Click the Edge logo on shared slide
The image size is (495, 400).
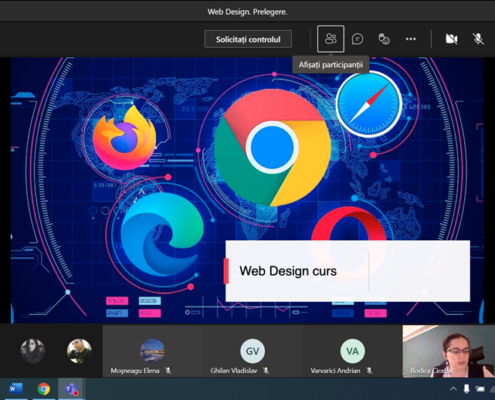(162, 234)
